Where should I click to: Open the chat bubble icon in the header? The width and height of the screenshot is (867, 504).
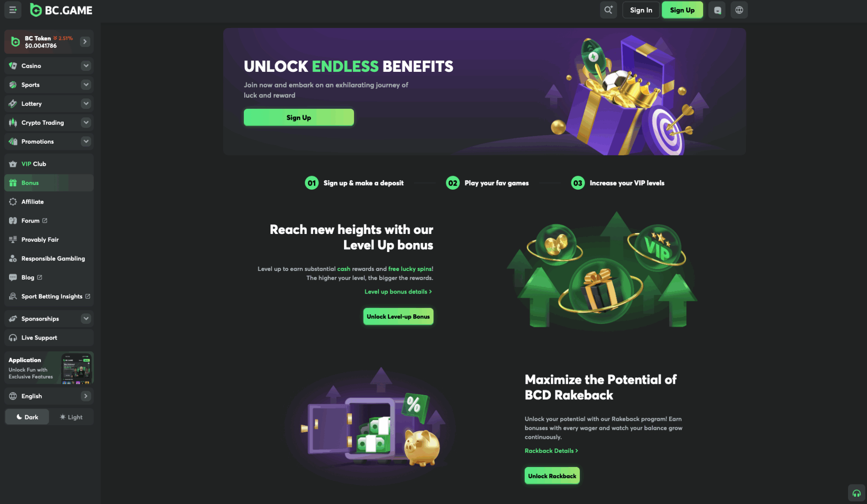[717, 10]
